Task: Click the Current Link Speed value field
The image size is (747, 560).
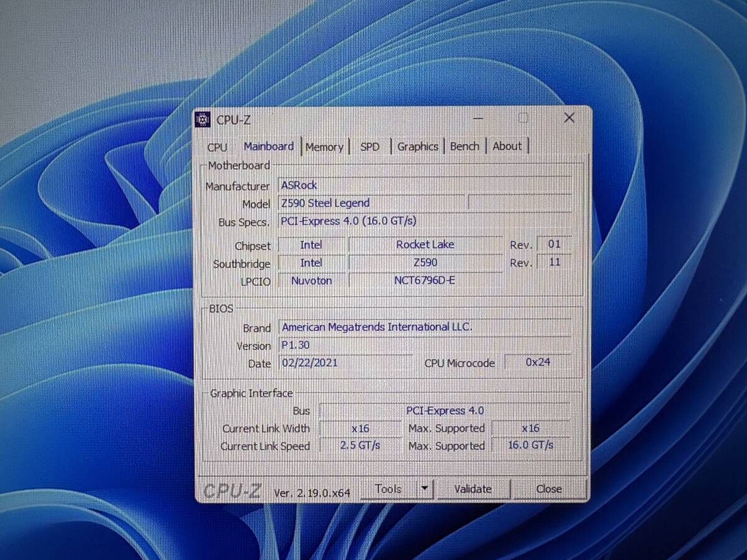Action: [360, 446]
